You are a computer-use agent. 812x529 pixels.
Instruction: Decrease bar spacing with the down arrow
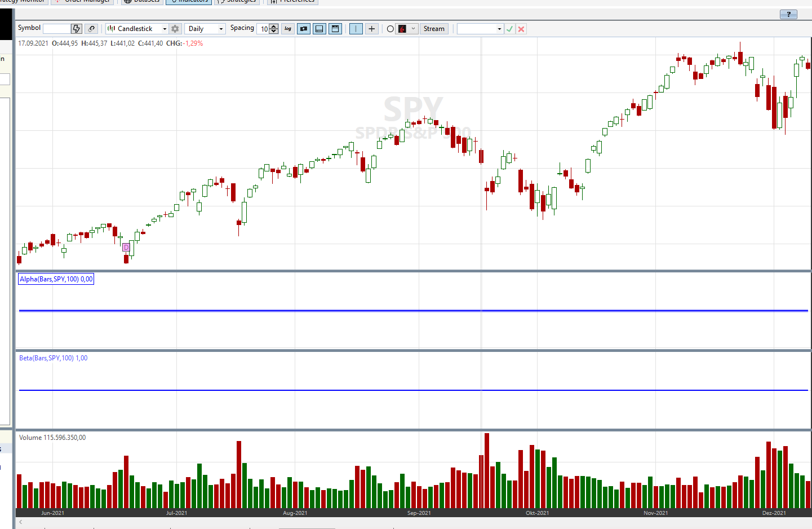pyautogui.click(x=274, y=32)
